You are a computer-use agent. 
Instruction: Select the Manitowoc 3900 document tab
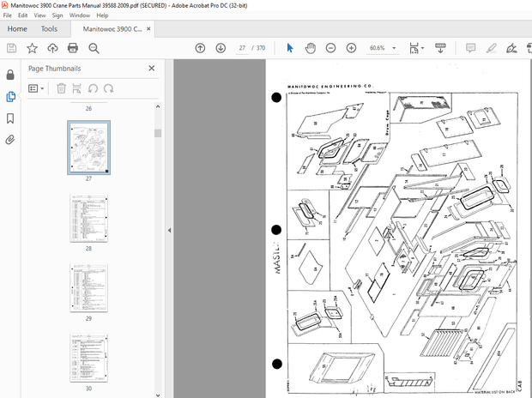click(112, 29)
